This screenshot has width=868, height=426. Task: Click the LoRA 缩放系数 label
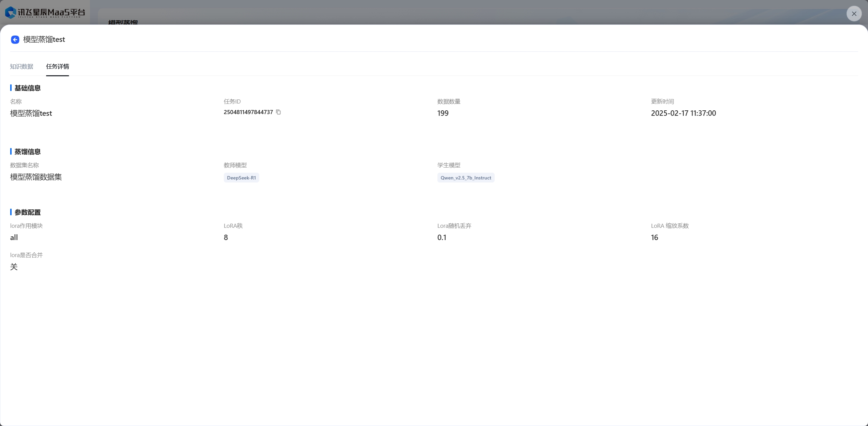click(x=670, y=226)
